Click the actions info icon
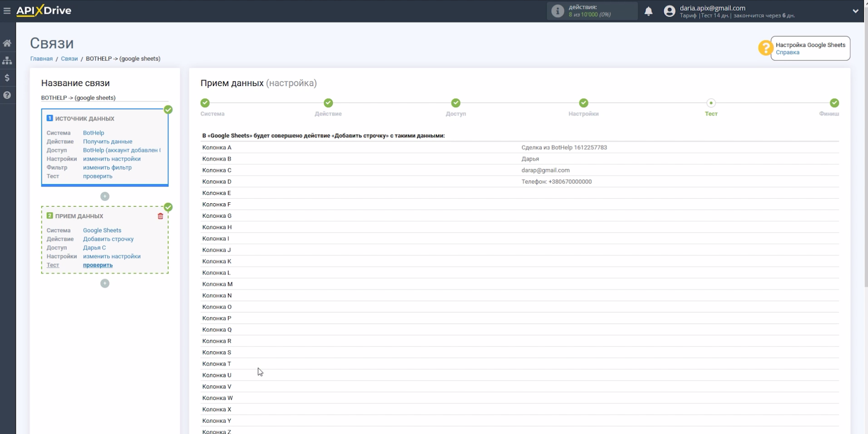868x434 pixels. point(557,11)
